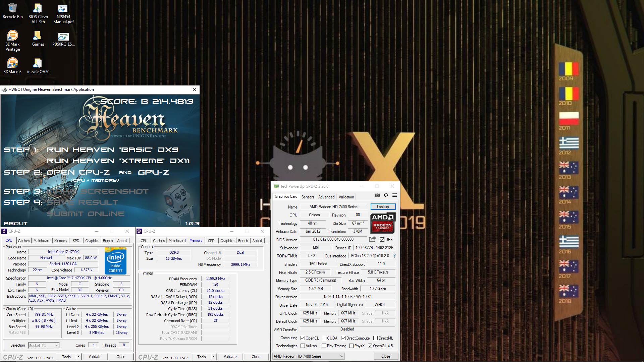Click the Tools button in left CPU-Z
This screenshot has height=362, width=644.
point(66,357)
